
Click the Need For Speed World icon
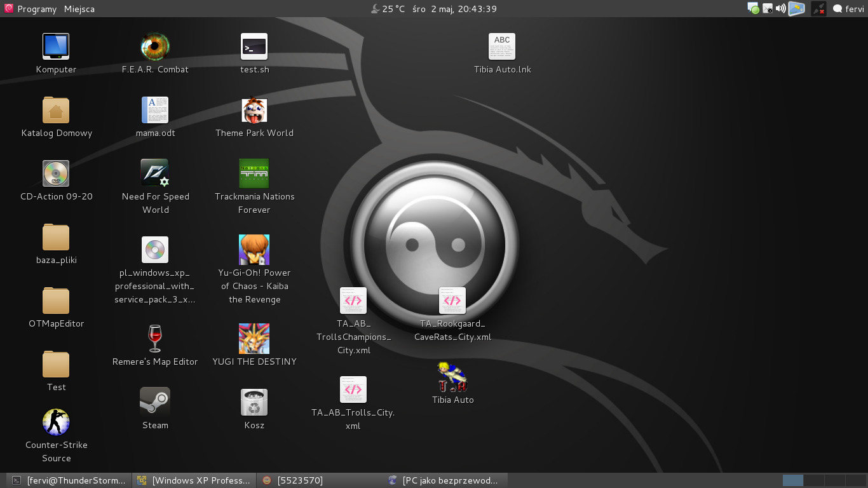coord(155,173)
